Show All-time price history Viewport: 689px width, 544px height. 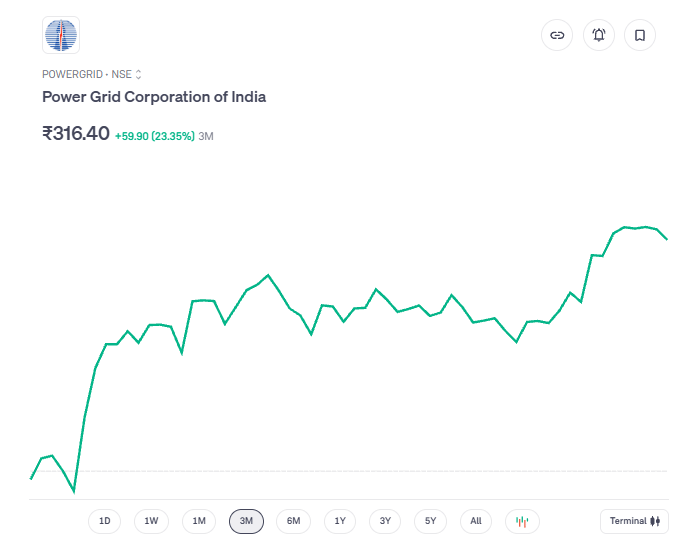[476, 521]
